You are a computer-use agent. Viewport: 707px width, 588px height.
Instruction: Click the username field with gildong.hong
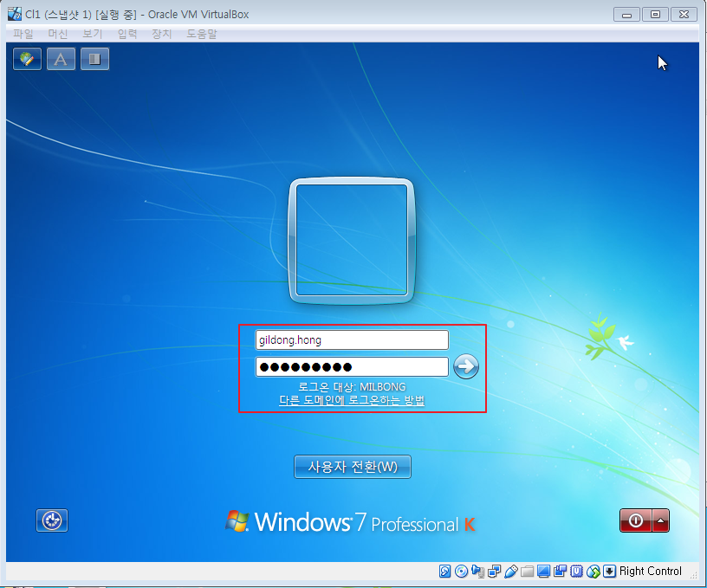(352, 339)
